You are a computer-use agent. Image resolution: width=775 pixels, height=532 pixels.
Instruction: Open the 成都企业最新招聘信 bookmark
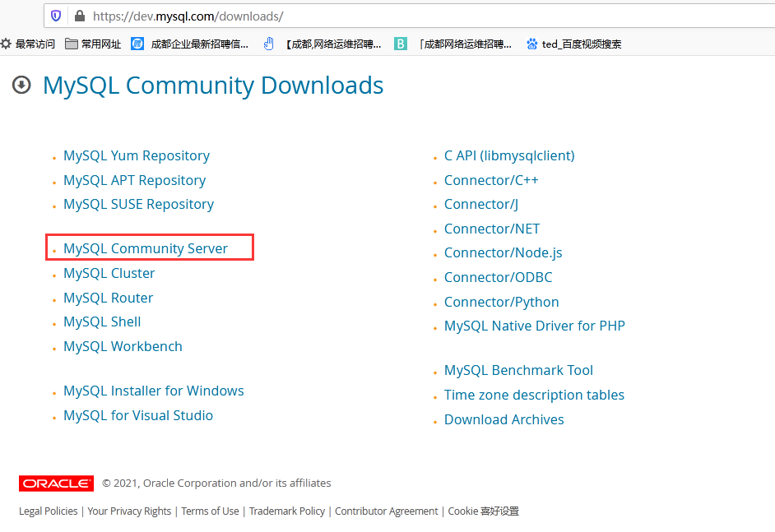pos(190,44)
